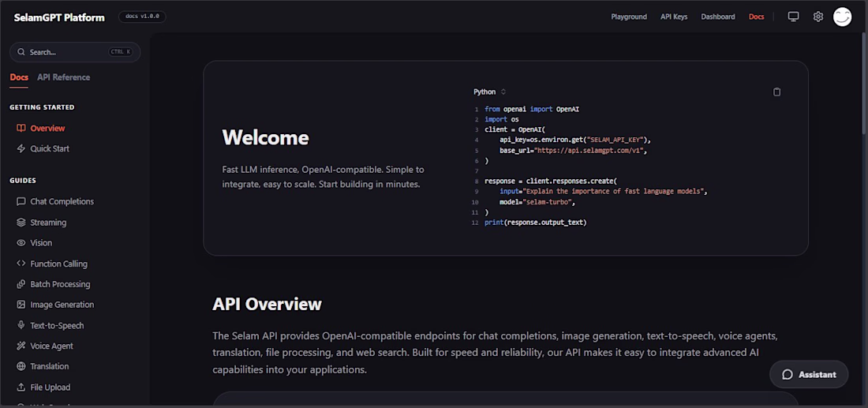
Task: Click the Vision eye icon
Action: [x=21, y=242]
